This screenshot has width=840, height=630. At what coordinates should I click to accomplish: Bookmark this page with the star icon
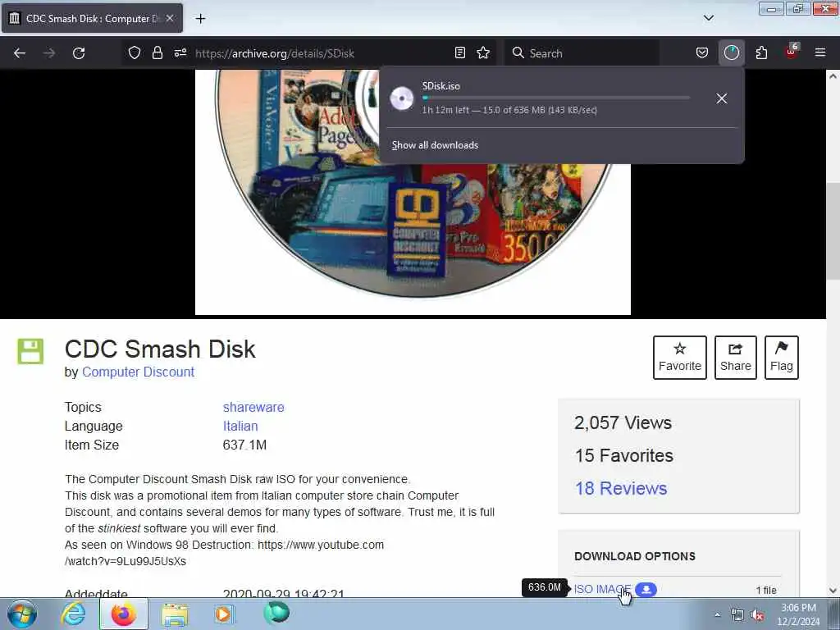(x=483, y=52)
